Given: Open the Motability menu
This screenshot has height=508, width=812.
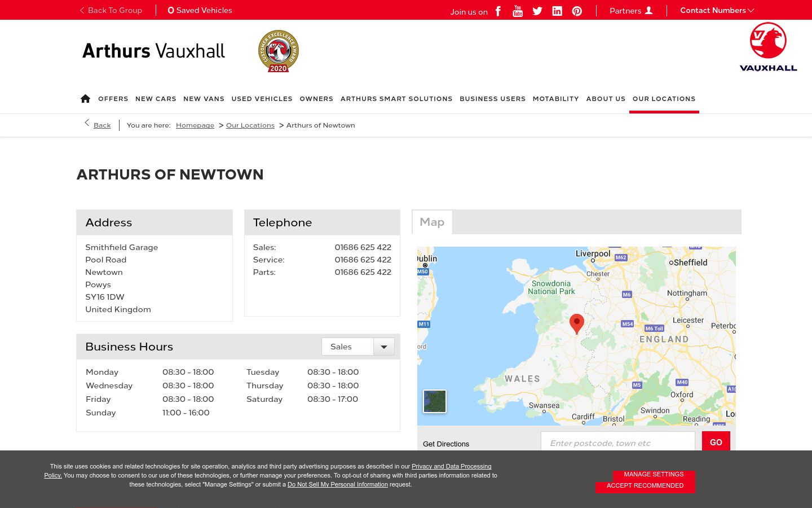Looking at the screenshot, I should 555,99.
